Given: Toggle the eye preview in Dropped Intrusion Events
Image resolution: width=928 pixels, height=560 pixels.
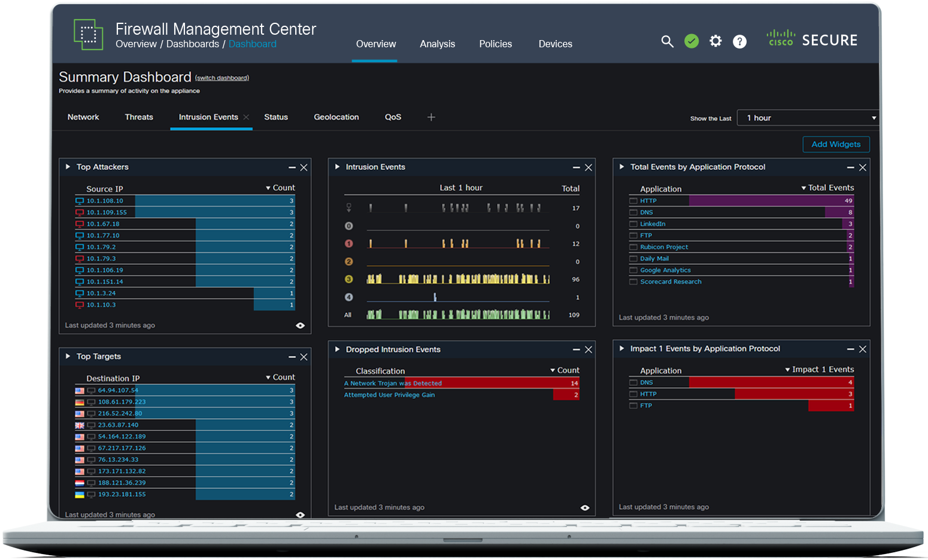Looking at the screenshot, I should pos(585,507).
